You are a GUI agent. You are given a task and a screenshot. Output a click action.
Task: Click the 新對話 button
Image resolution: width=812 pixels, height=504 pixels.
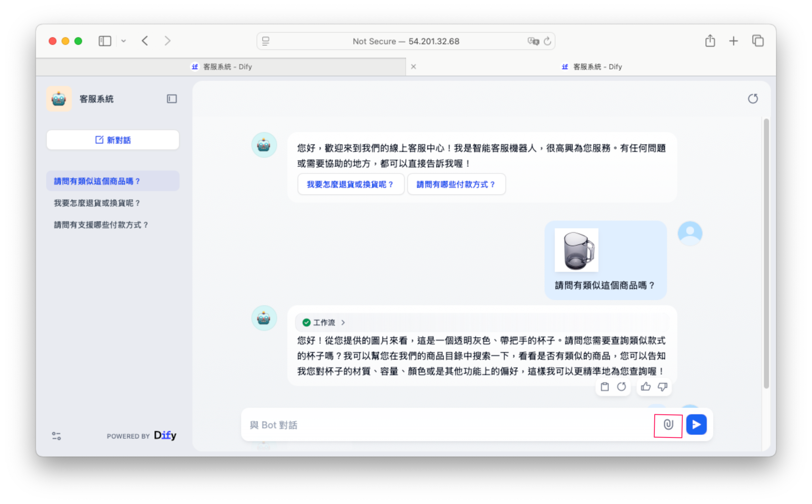[113, 140]
